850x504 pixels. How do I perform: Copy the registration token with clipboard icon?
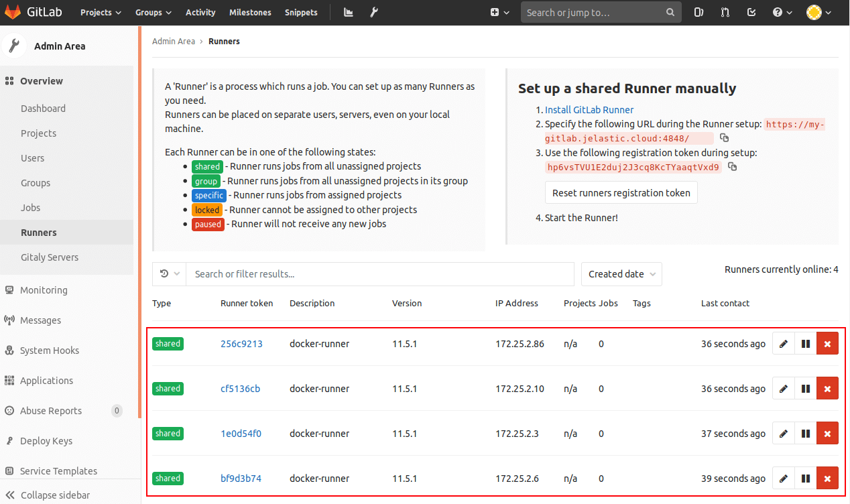tap(732, 167)
